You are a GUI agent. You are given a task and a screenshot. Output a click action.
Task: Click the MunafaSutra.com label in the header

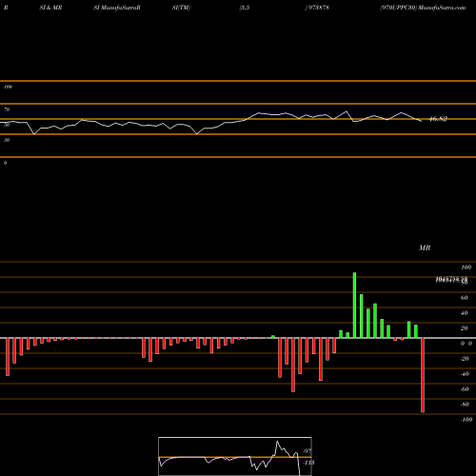[442, 8]
